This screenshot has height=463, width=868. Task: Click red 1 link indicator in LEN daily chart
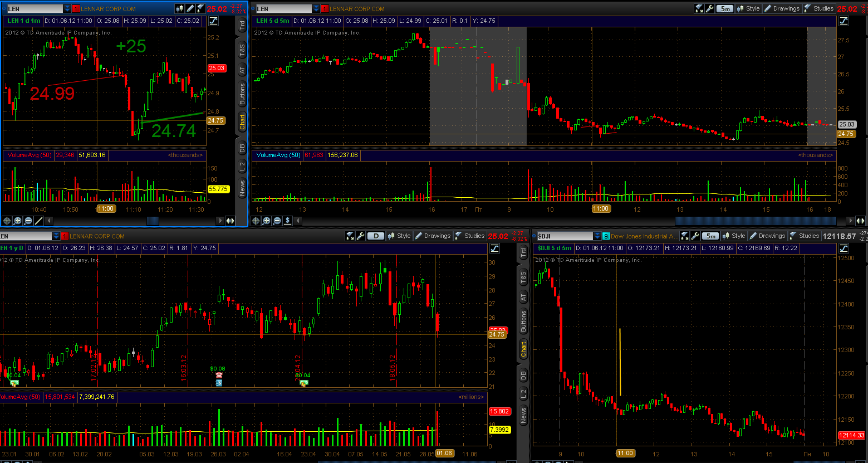[65, 236]
